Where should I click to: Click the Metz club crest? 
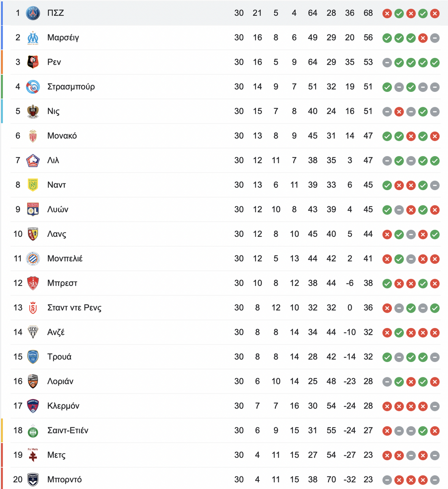tap(33, 455)
